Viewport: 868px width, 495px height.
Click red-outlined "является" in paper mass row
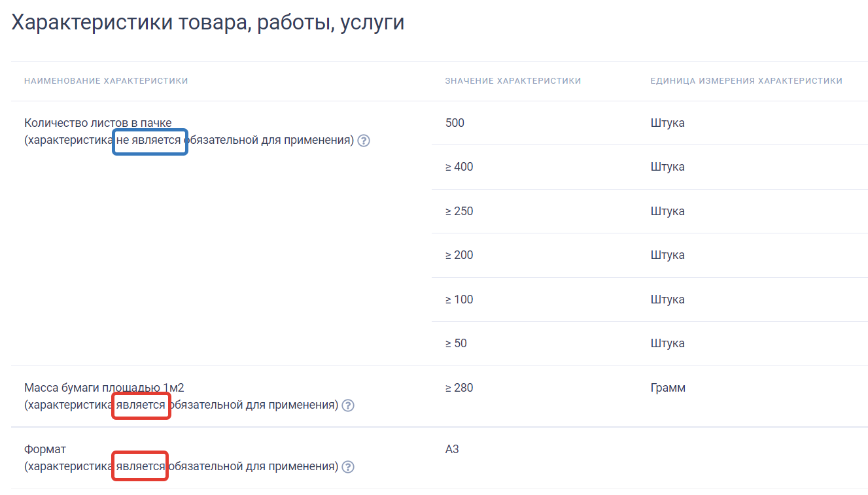(141, 405)
